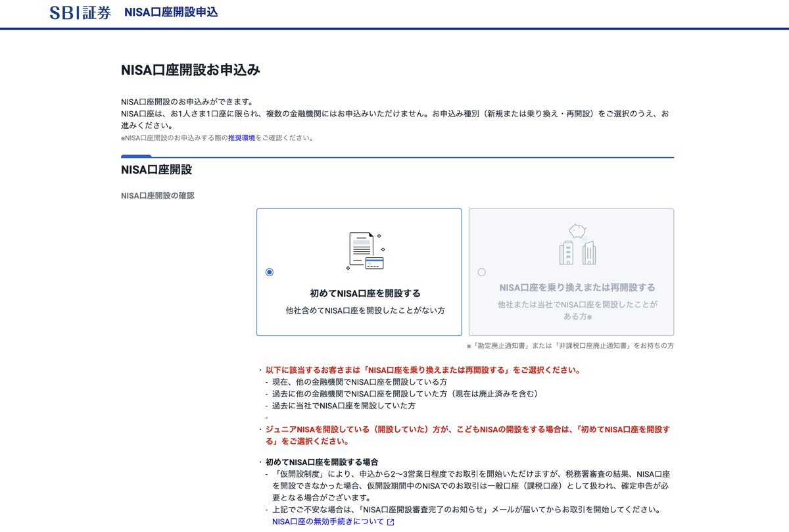
Task: Click the 過去に当社でNISA口座を開設していた方 line
Action: tap(344, 406)
